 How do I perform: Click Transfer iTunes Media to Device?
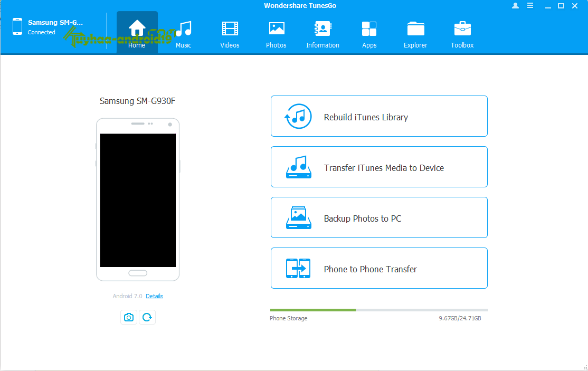tap(379, 167)
